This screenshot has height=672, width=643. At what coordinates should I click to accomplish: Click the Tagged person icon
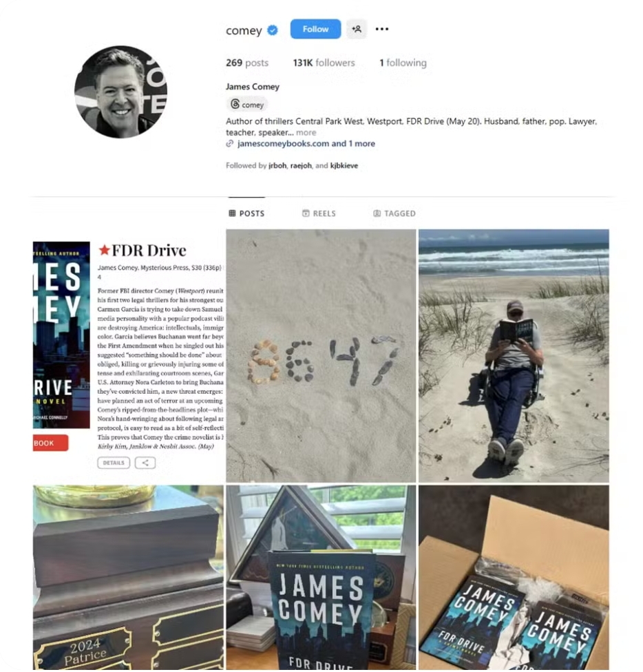(377, 213)
